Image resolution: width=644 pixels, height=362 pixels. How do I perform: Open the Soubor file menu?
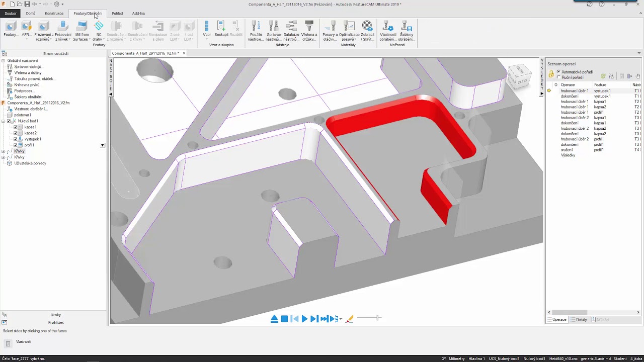[x=11, y=14]
